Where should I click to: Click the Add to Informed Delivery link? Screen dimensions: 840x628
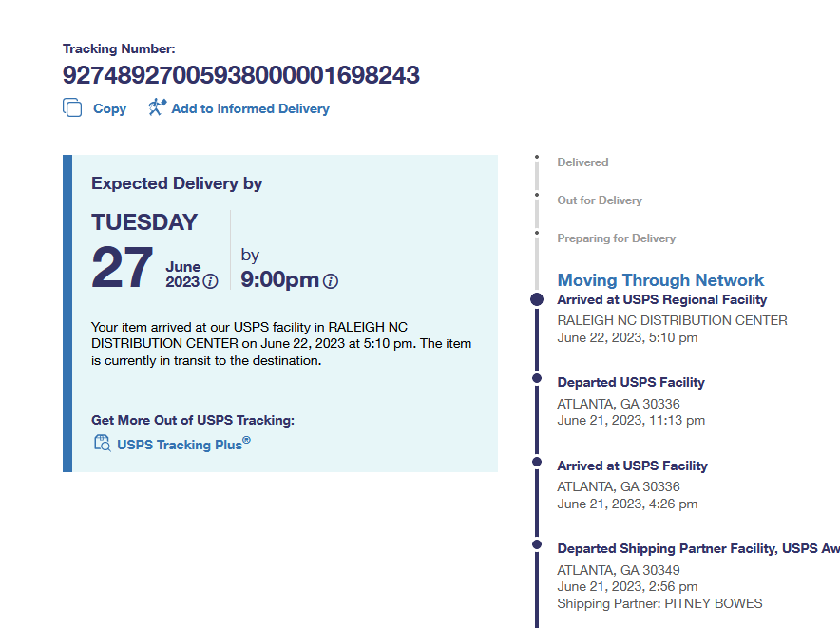(250, 108)
